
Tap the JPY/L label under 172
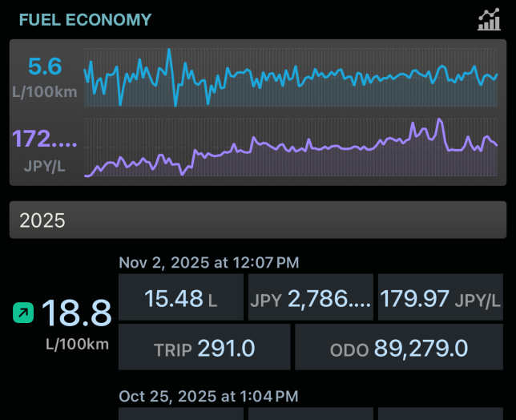click(45, 164)
